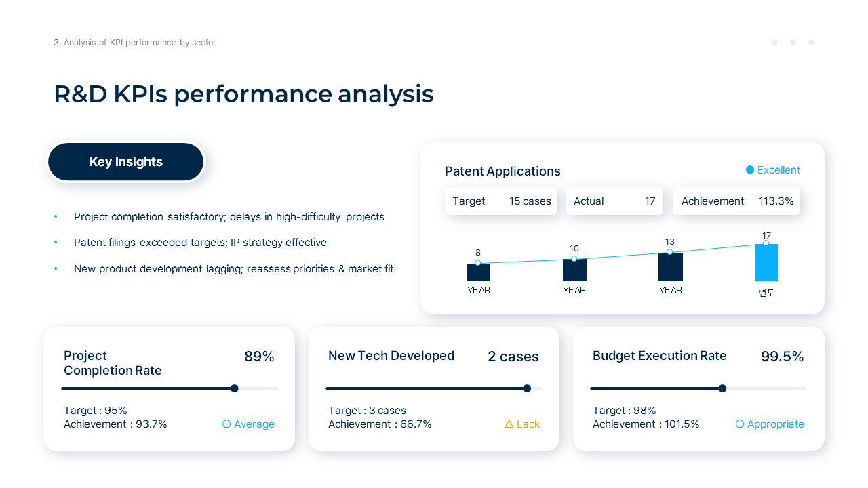Click the highlighted blue bar labeled 17
The image size is (868, 488).
point(766,264)
